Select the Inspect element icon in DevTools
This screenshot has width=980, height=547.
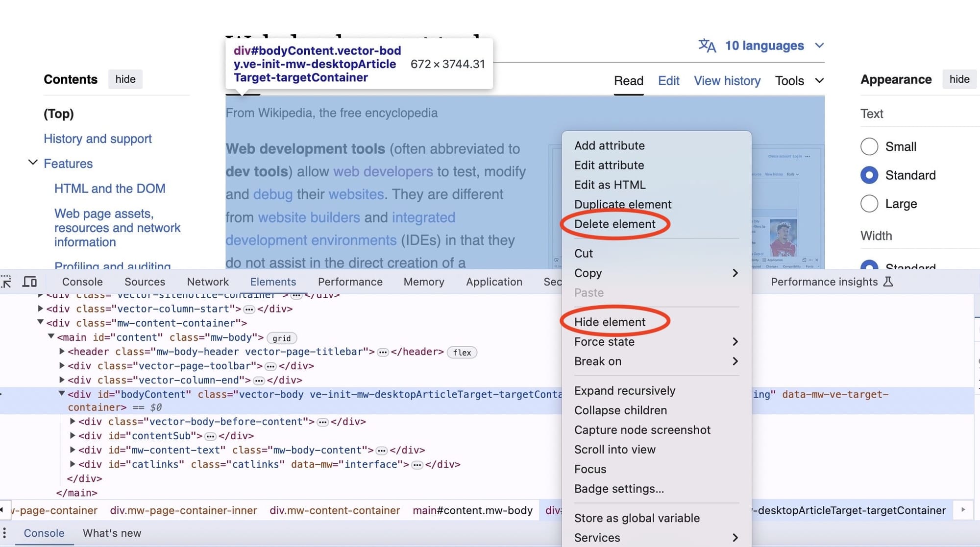[6, 282]
